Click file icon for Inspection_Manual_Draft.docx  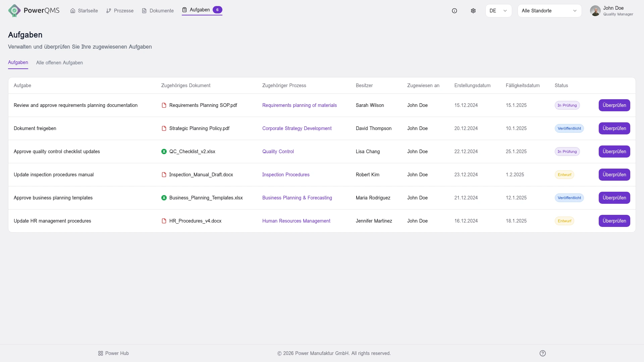[164, 175]
